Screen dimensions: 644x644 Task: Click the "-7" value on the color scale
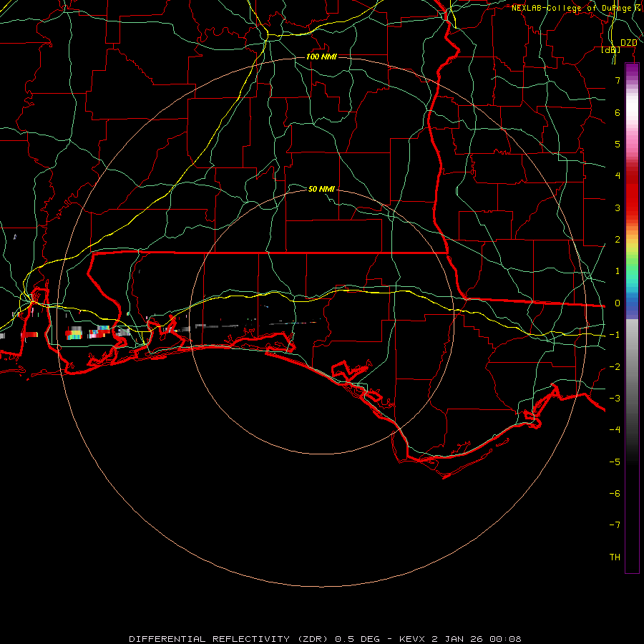pyautogui.click(x=615, y=525)
